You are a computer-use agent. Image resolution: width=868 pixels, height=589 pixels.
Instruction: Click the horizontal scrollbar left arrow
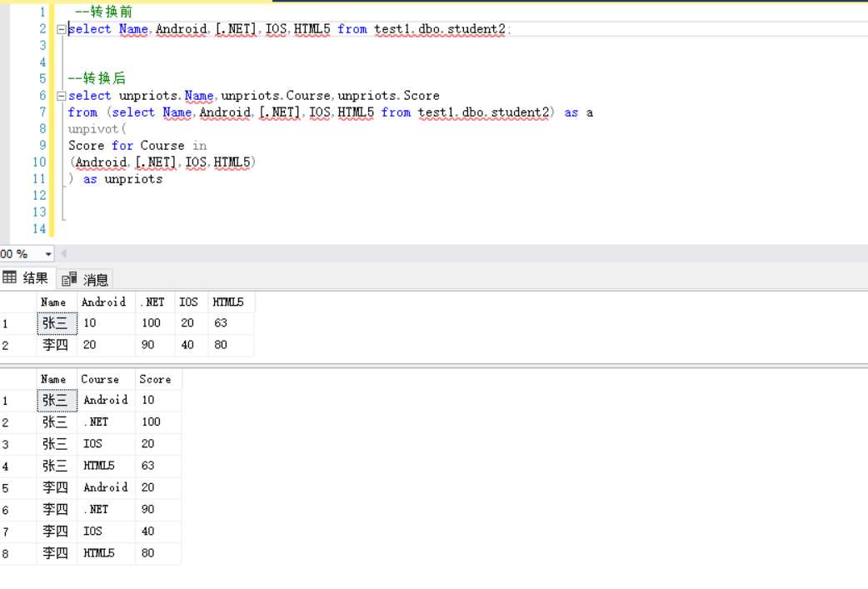[x=64, y=254]
